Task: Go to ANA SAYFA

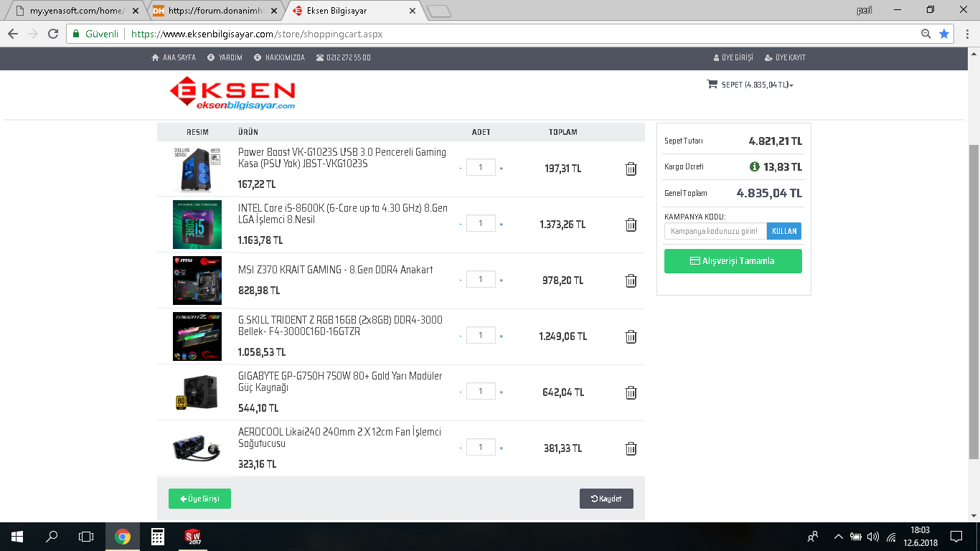Action: coord(174,57)
